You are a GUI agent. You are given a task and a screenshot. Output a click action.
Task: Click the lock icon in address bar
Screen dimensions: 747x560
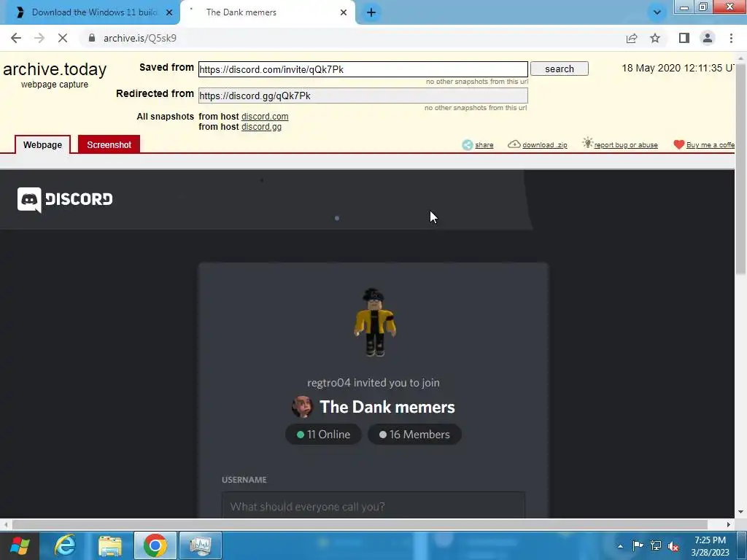(x=92, y=38)
